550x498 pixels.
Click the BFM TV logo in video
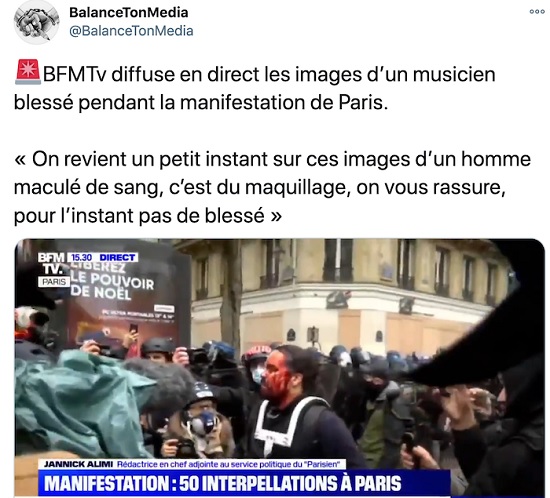51,263
